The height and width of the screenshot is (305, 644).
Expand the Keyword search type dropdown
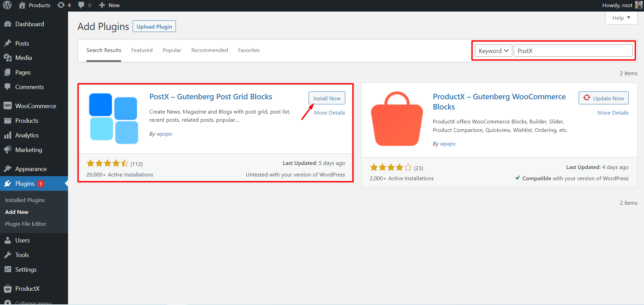point(493,51)
